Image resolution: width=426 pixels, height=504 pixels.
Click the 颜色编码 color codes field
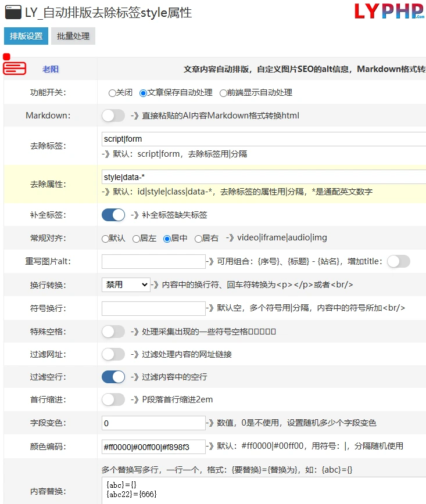pyautogui.click(x=153, y=447)
